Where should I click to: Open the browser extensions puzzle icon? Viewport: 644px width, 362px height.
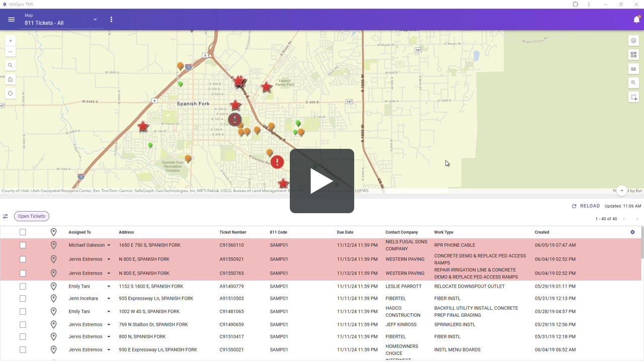point(576,4)
